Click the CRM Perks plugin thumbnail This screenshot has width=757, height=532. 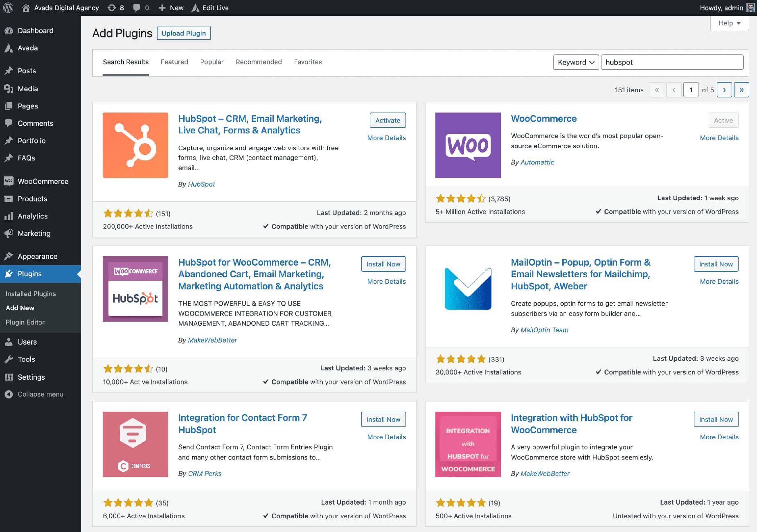(135, 444)
